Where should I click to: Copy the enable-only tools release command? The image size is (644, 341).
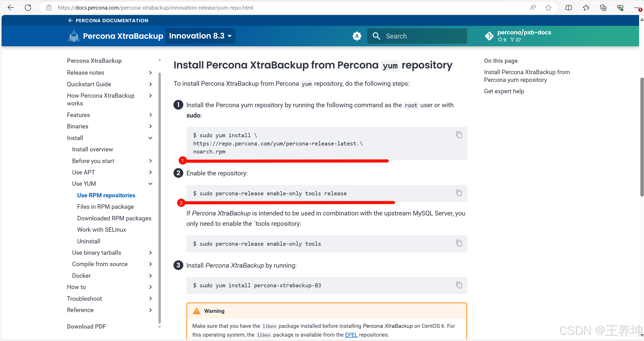(x=459, y=193)
